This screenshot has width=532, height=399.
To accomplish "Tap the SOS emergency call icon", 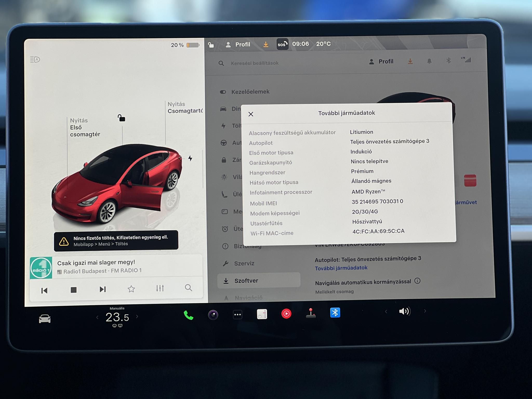I will click(x=282, y=44).
